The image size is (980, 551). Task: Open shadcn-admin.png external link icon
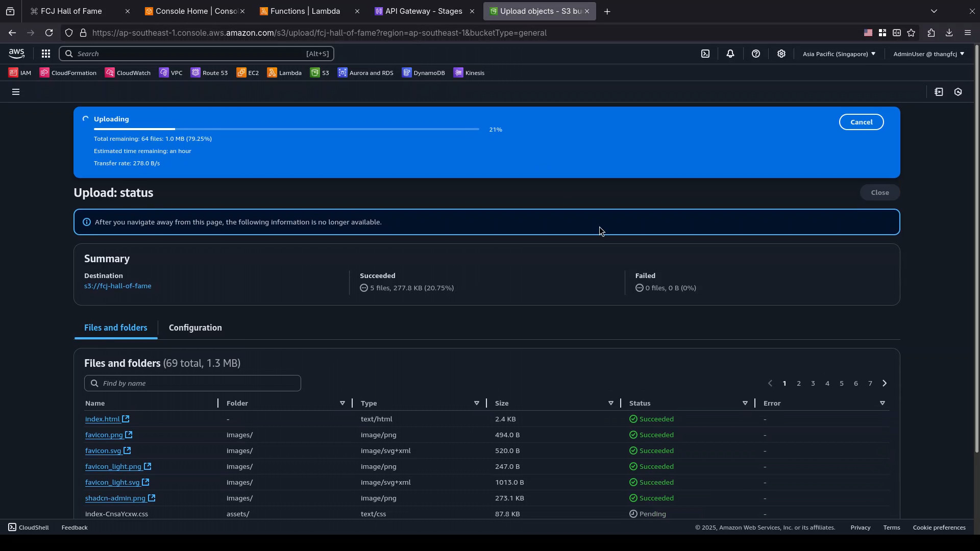(x=152, y=498)
